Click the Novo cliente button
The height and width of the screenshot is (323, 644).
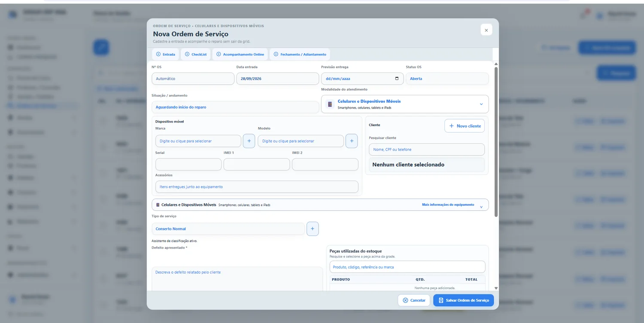tap(465, 126)
